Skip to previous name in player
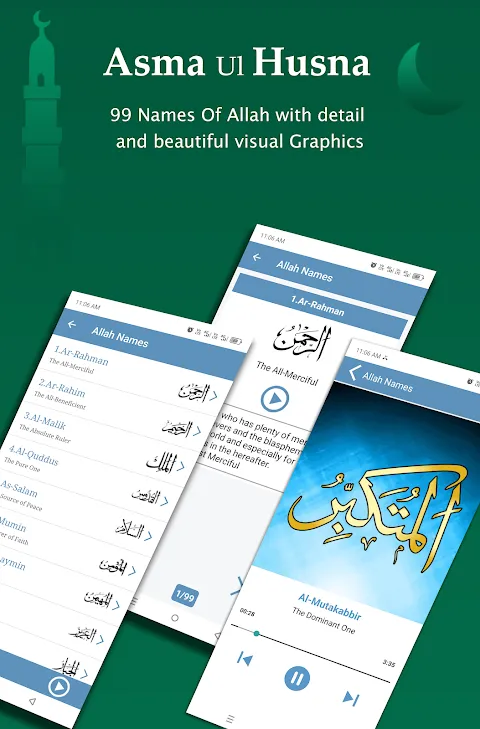Image resolution: width=480 pixels, height=729 pixels. [x=245, y=659]
